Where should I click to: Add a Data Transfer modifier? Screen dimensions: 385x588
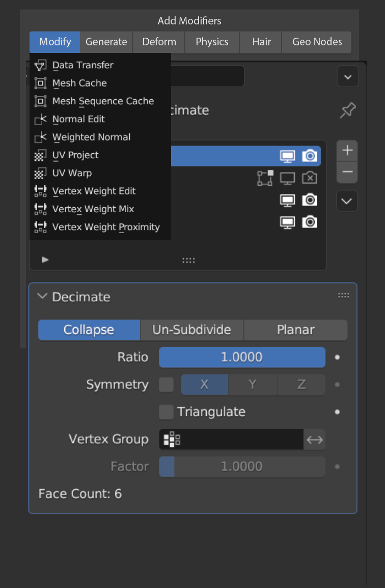pos(100,65)
